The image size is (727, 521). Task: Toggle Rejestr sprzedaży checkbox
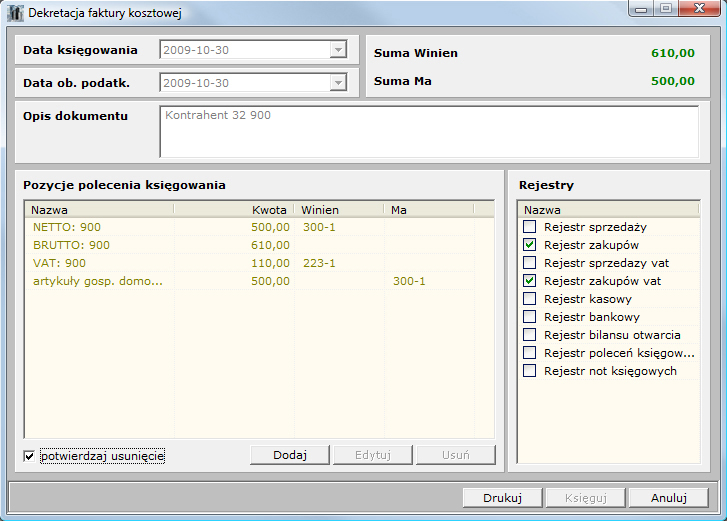tap(529, 227)
